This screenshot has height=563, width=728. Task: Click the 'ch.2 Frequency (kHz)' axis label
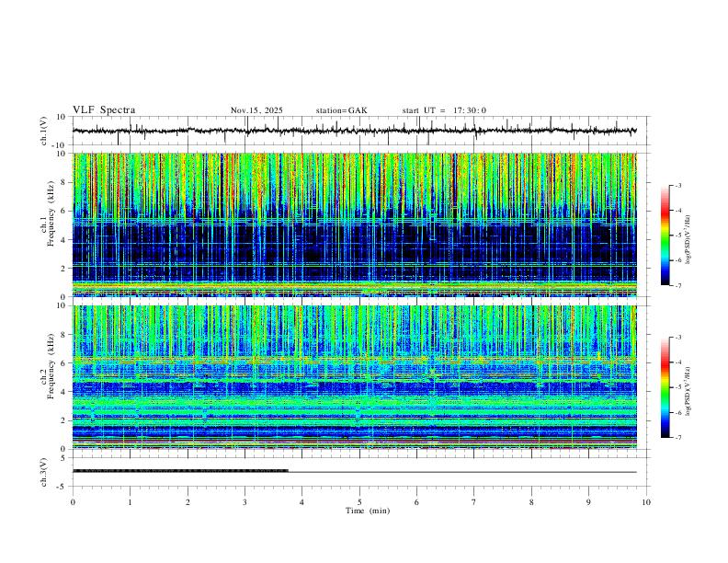pyautogui.click(x=47, y=366)
